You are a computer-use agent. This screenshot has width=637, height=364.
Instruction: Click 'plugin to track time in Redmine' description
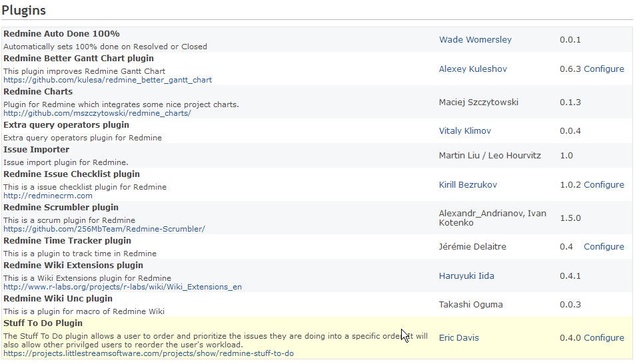point(80,254)
